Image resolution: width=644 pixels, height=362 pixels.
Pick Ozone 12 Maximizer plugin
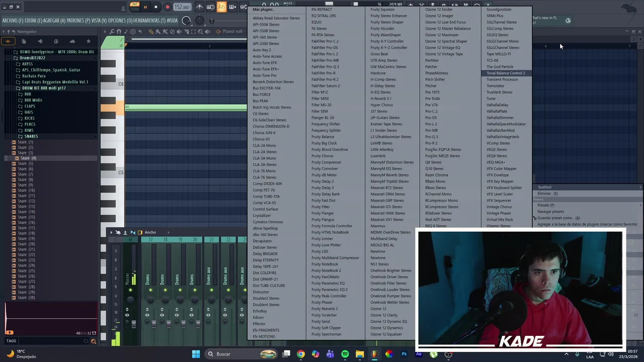[442, 35]
